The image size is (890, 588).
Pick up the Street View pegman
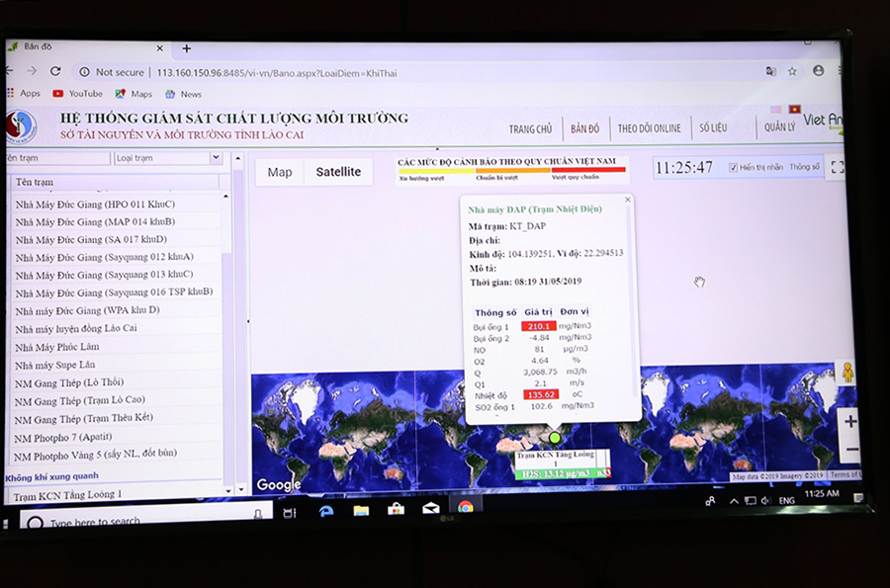(847, 373)
